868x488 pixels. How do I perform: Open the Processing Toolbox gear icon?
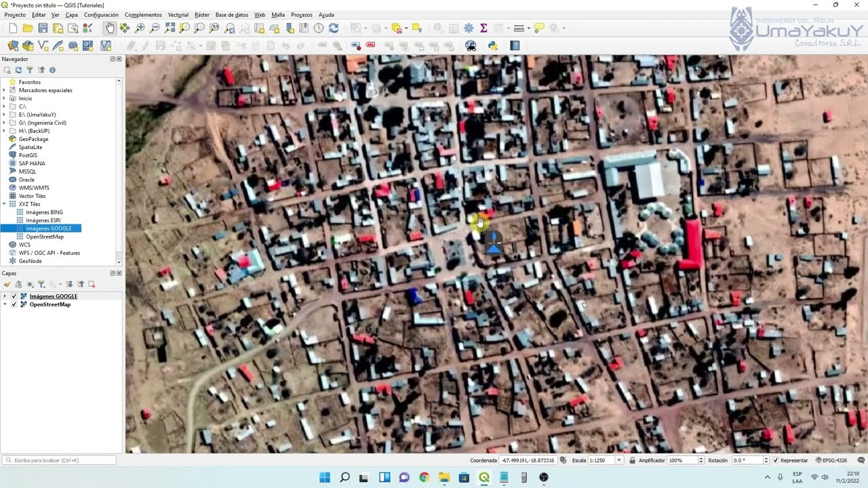click(x=469, y=28)
